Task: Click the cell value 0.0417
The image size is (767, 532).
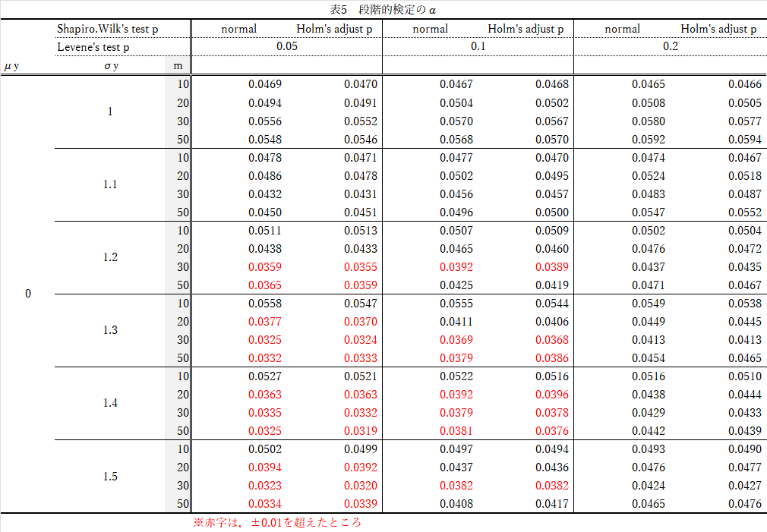Action: pos(552,504)
